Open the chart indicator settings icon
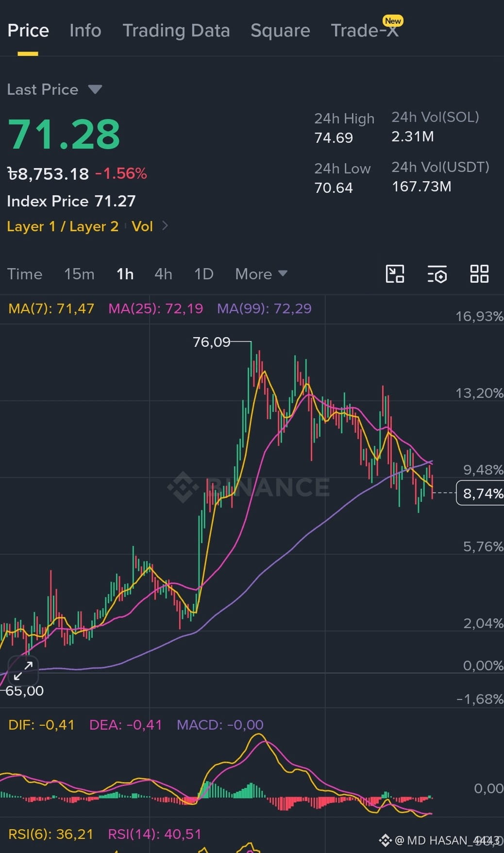 pos(437,274)
